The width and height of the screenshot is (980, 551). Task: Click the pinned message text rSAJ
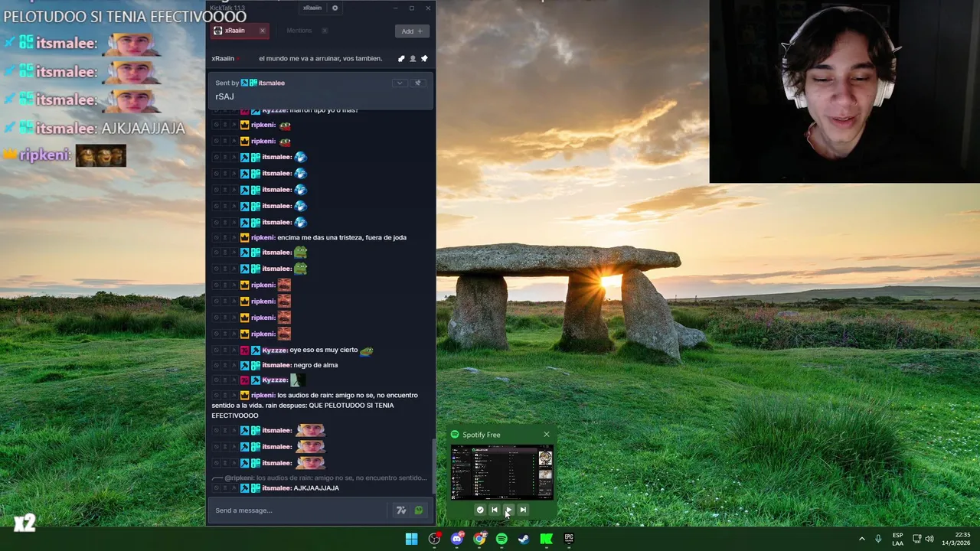pos(224,96)
